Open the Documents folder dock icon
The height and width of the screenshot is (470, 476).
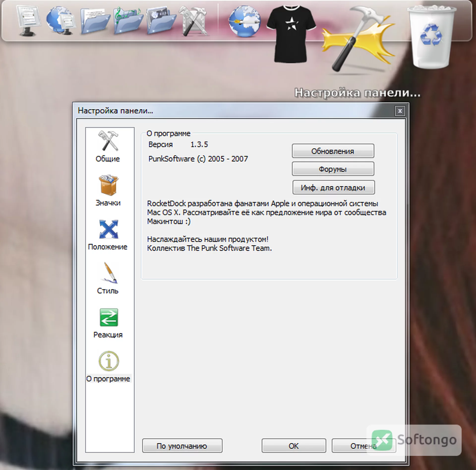coord(95,21)
